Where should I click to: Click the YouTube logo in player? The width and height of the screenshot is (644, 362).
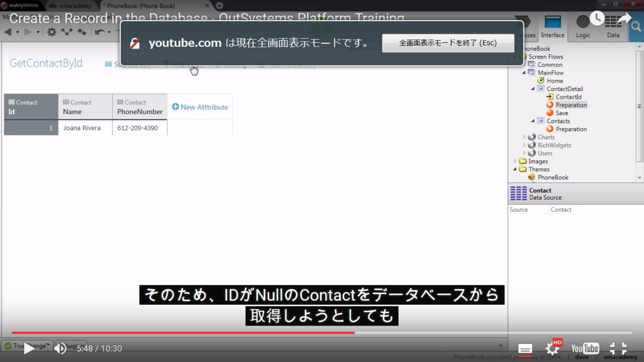[x=585, y=348]
